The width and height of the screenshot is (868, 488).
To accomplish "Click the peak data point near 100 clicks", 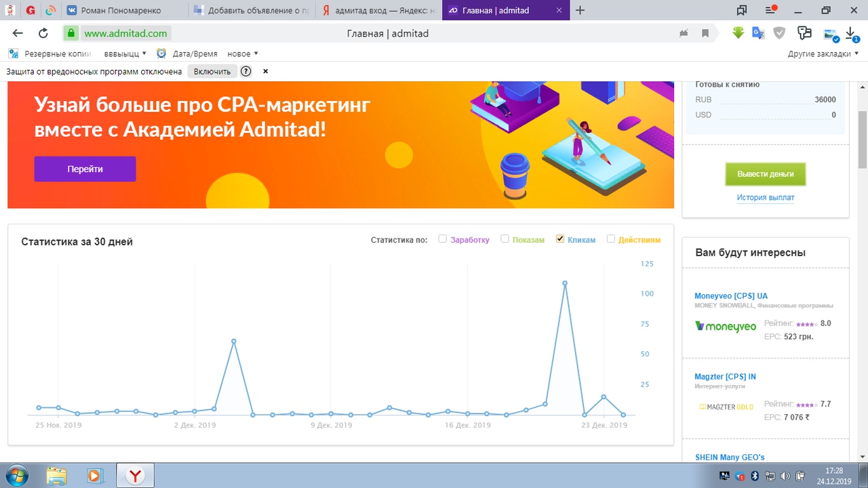I will click(x=565, y=283).
